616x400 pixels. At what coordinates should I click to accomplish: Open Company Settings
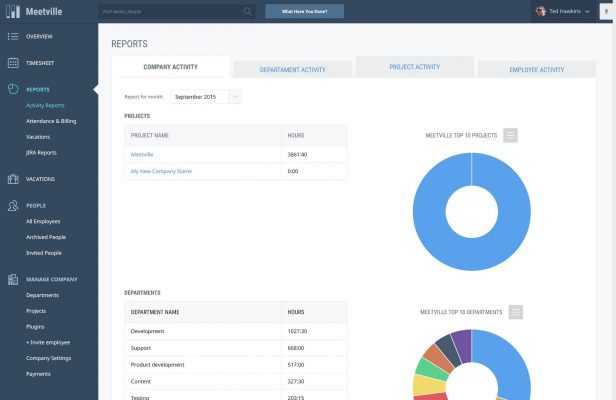pos(49,358)
